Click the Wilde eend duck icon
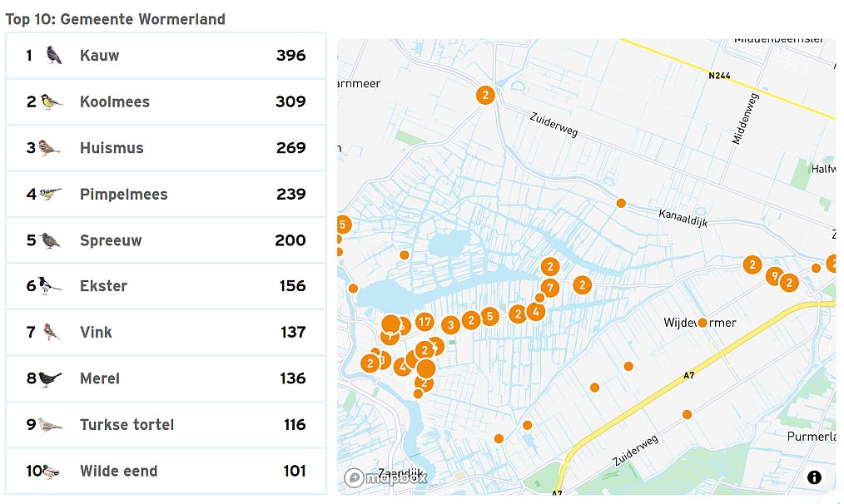This screenshot has width=844, height=504. point(50,471)
